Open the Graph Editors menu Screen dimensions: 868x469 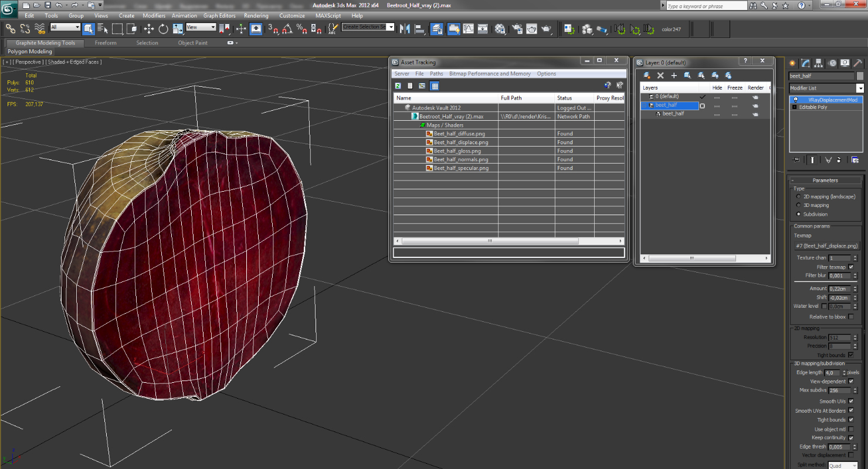click(x=219, y=16)
